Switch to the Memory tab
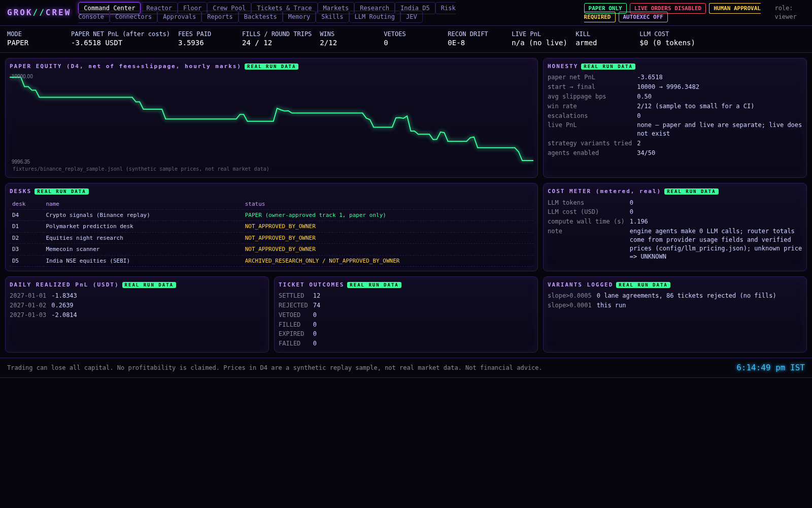 tap(299, 17)
